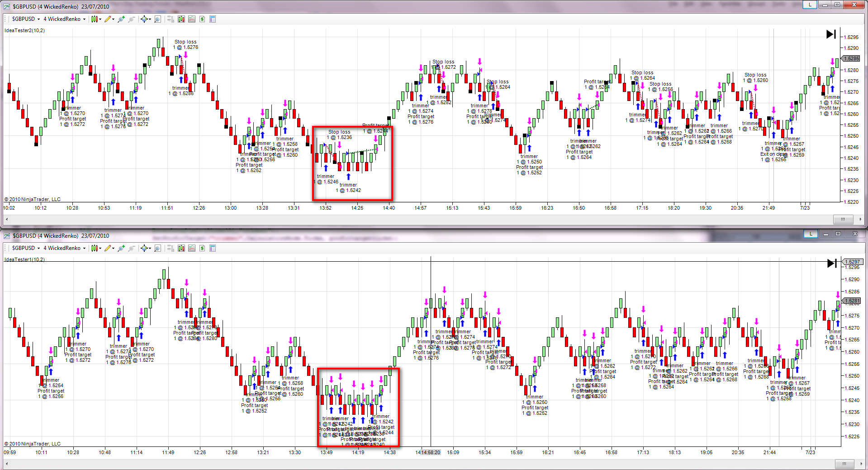The height and width of the screenshot is (470, 868).
Task: Click 'Exit on close' label in top chart
Action: [x=773, y=154]
